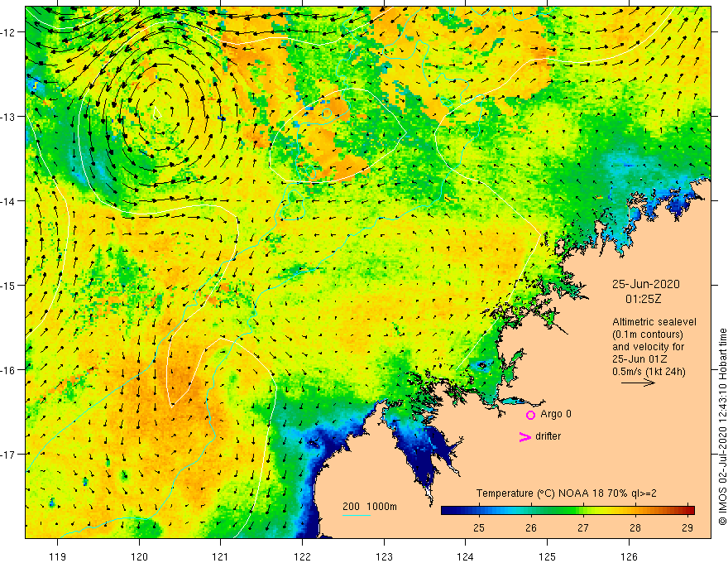The image size is (728, 563).
Task: Click the latitude label -15
Action: click(x=9, y=285)
